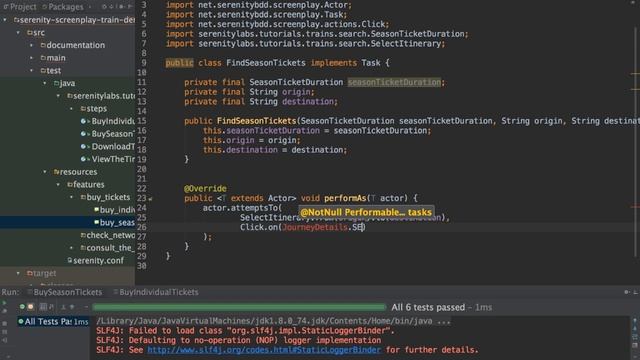The height and width of the screenshot is (360, 640).
Task: Open the Project view tab
Action: 20,7
